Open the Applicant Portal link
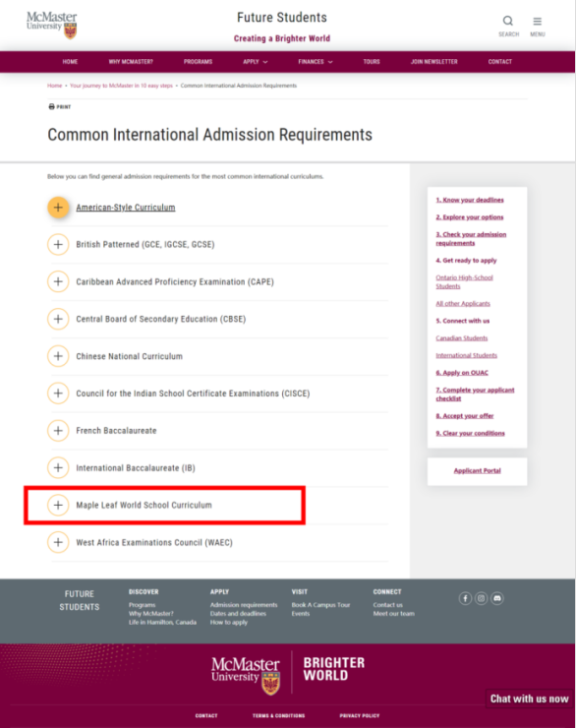The width and height of the screenshot is (576, 728). point(478,471)
